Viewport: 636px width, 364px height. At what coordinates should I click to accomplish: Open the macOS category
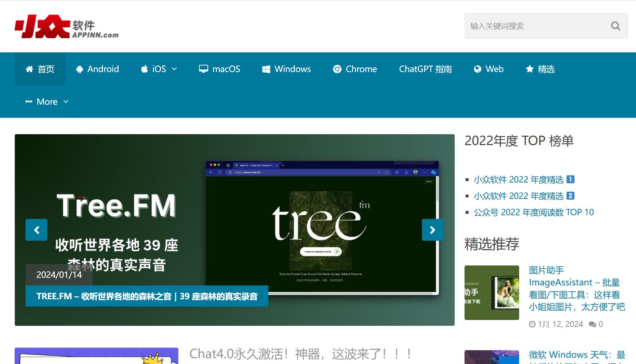pos(220,69)
